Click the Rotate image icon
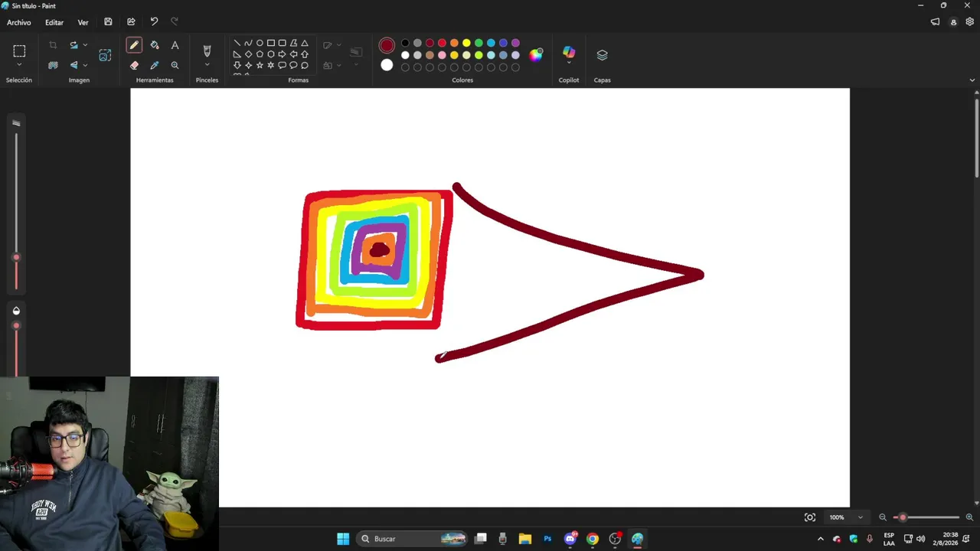The height and width of the screenshot is (551, 980). click(x=73, y=45)
